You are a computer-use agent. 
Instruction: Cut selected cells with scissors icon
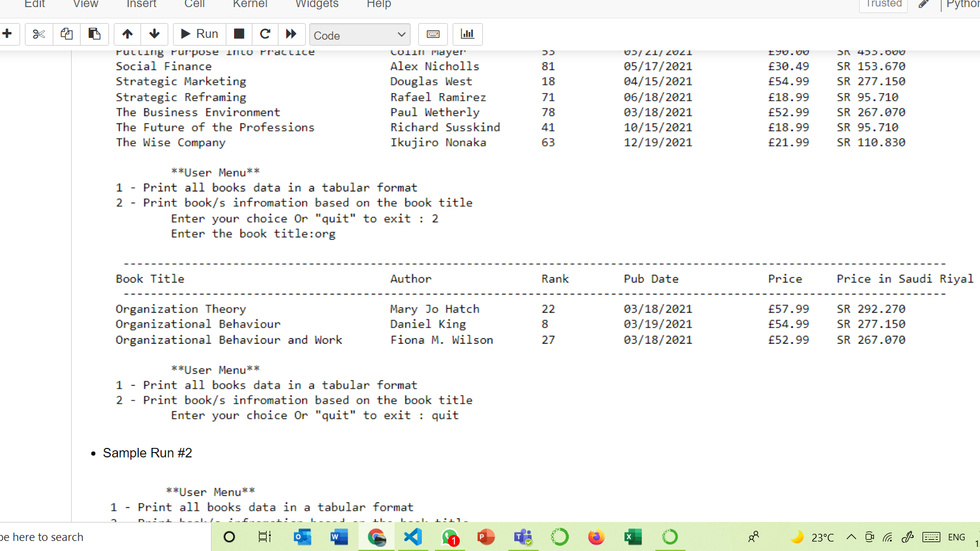click(39, 34)
